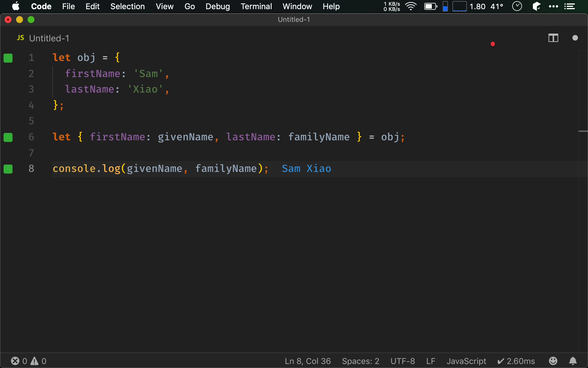Click the errors count icon in the status bar
588x368 pixels.
15,361
